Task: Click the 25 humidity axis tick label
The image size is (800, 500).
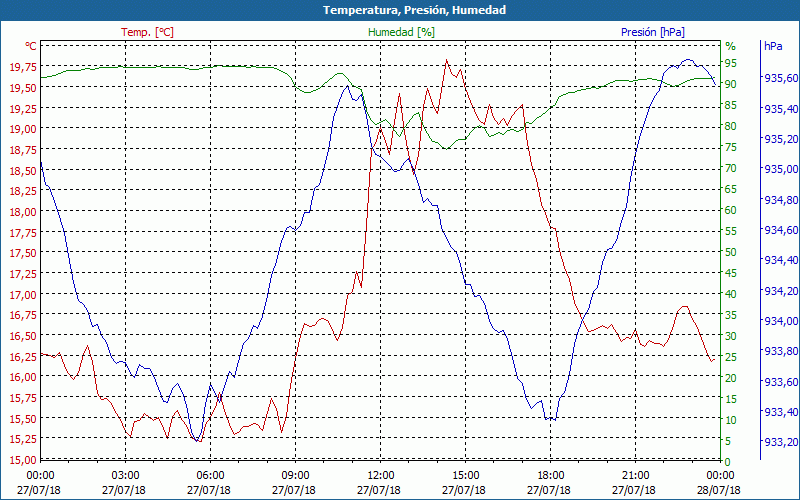Action: pos(731,357)
